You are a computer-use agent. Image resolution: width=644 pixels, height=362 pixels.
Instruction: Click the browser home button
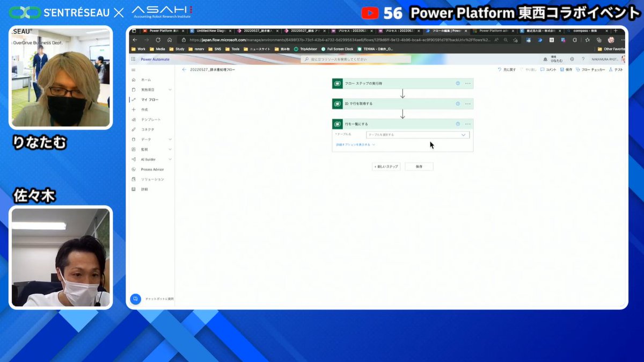coord(170,40)
